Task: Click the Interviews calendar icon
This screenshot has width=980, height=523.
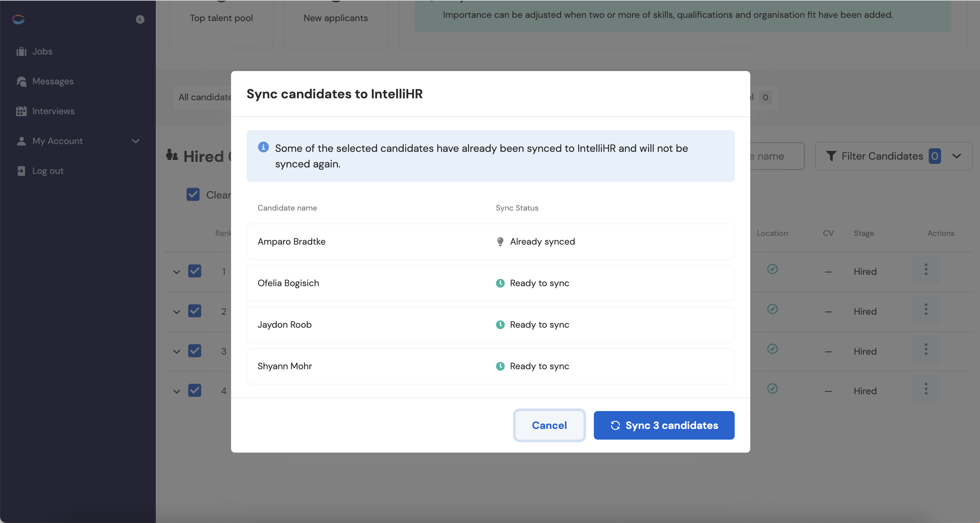Action: tap(21, 111)
